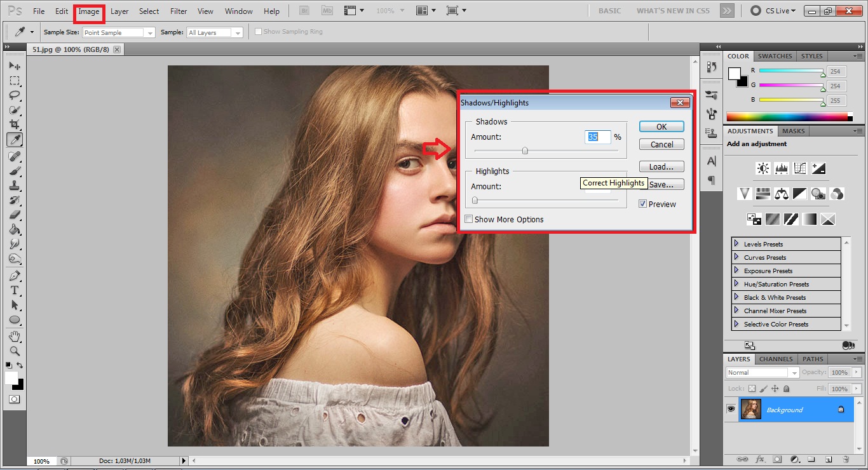Select the Pen tool
The width and height of the screenshot is (868, 470).
[14, 276]
